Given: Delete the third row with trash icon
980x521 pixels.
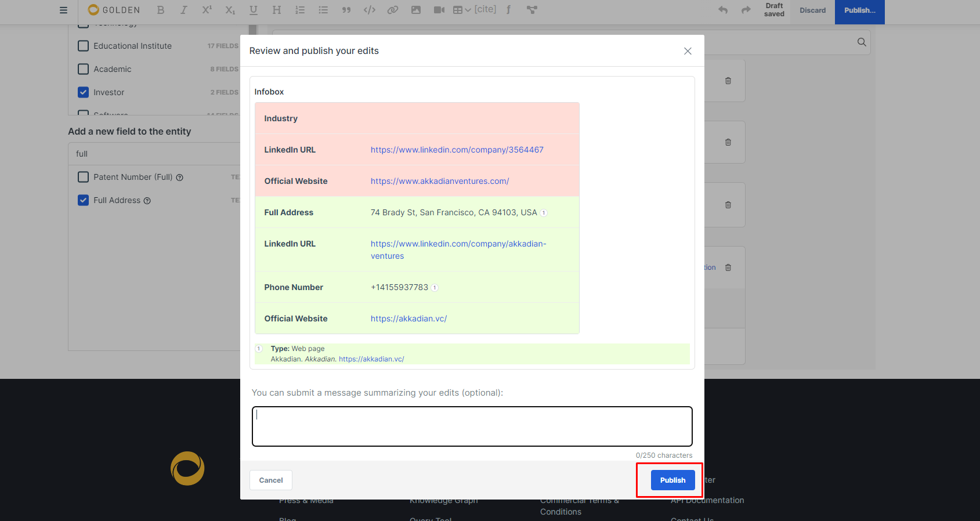Looking at the screenshot, I should (728, 205).
